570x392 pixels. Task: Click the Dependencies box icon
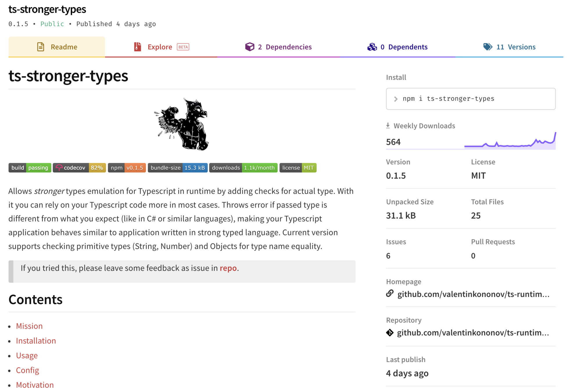coord(249,47)
